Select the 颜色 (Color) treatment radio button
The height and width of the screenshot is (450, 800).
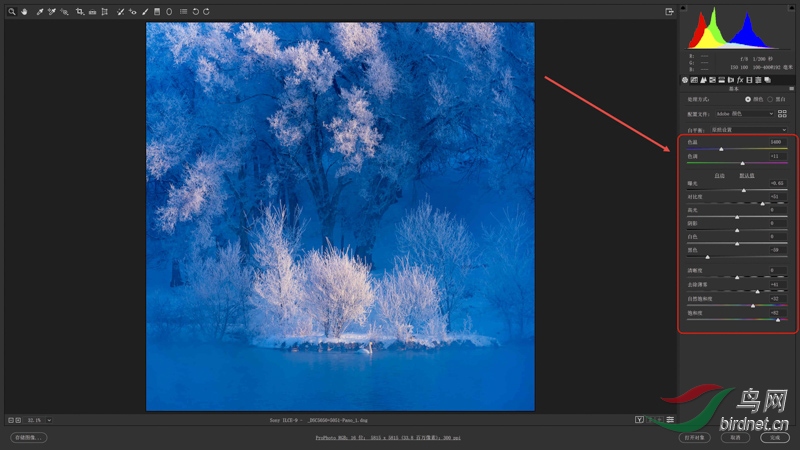click(747, 99)
